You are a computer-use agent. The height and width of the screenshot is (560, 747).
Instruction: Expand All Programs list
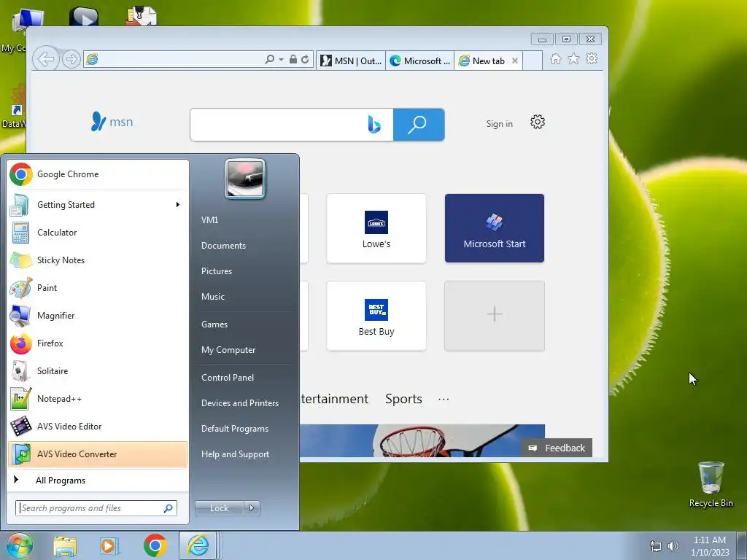coord(98,480)
